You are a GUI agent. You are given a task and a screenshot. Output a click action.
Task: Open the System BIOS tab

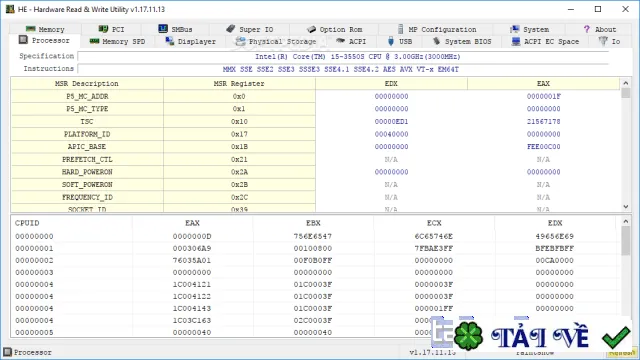(x=462, y=41)
